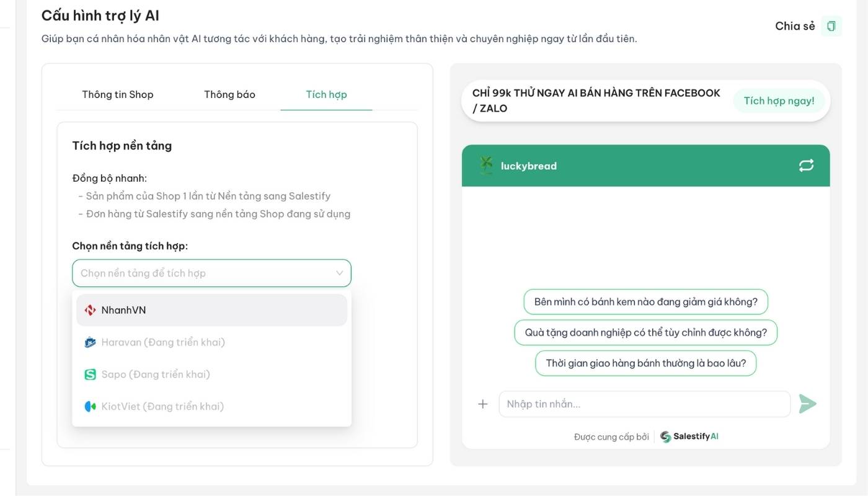Click the sync icon in the luckybread chat header
Screen dimensions: 868x496
(805, 166)
